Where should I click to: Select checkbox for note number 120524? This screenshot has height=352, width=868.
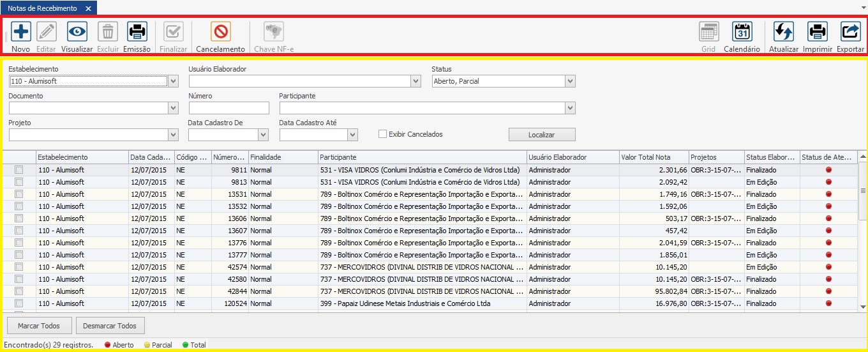[x=19, y=303]
